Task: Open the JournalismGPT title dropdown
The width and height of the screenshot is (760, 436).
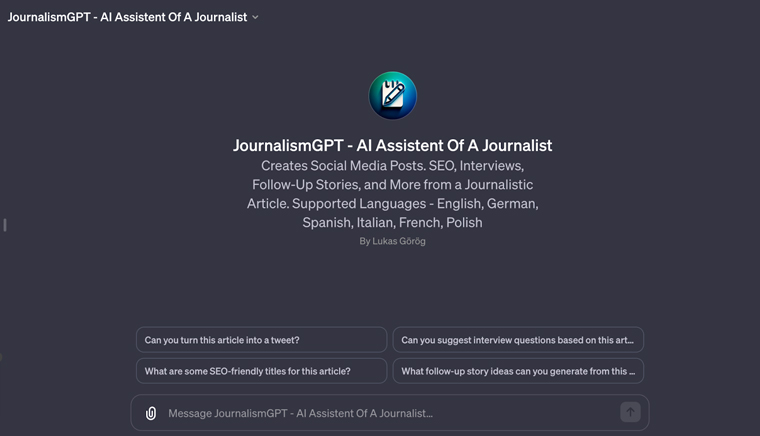Action: pyautogui.click(x=133, y=17)
